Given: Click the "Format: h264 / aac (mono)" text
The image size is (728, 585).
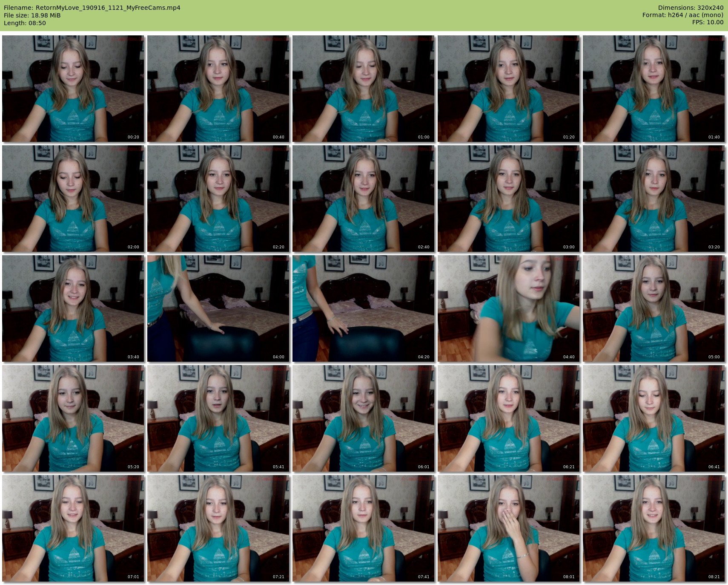Looking at the screenshot, I should tap(683, 15).
